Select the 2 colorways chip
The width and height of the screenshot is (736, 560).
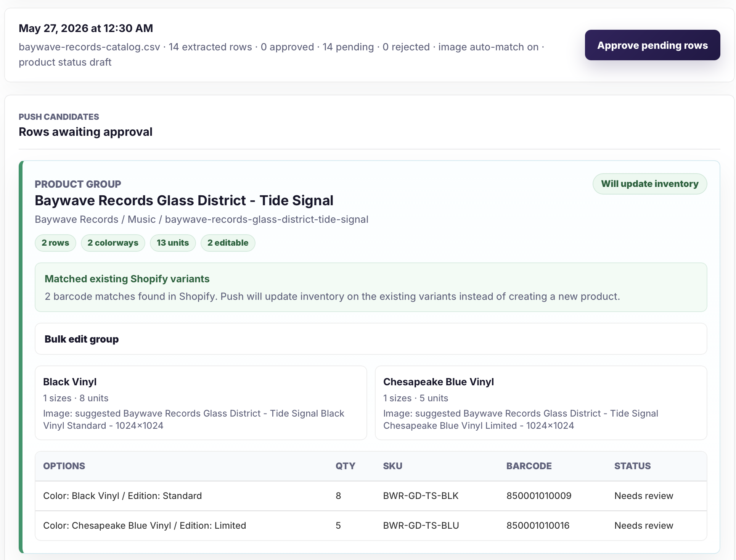tap(113, 243)
